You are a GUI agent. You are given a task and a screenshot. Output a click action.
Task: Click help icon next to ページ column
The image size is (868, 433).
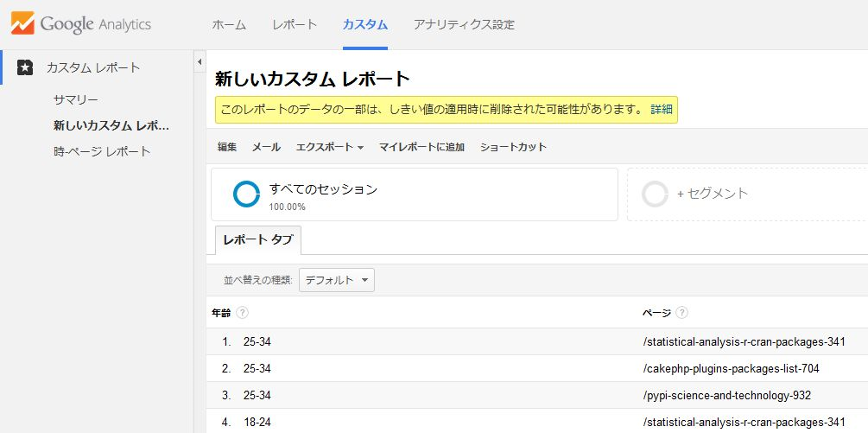pos(682,312)
